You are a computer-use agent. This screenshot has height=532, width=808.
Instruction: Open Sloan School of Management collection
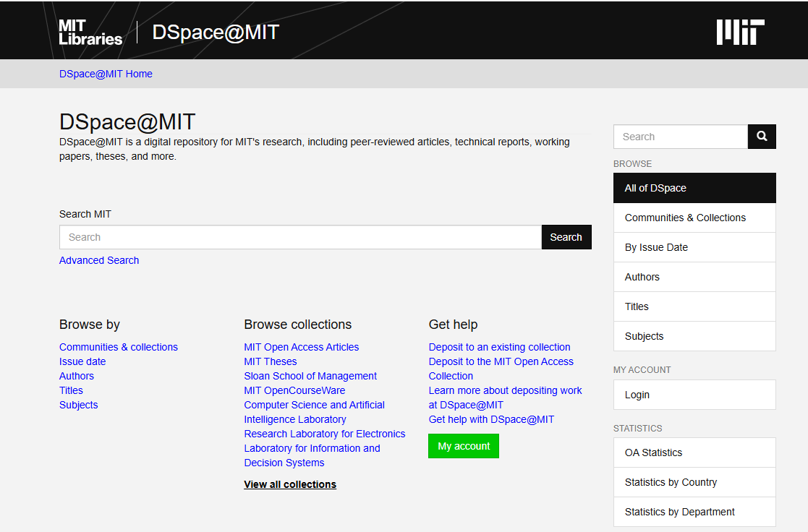(310, 376)
